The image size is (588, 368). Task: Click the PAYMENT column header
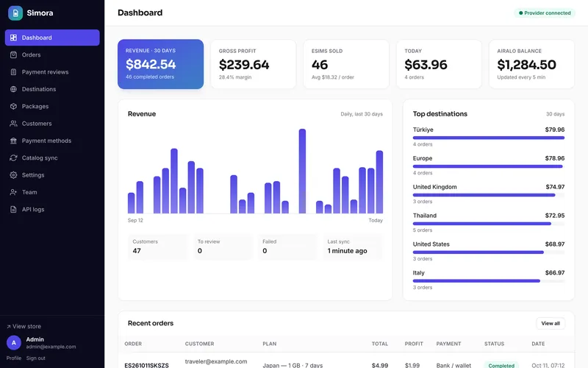point(449,344)
